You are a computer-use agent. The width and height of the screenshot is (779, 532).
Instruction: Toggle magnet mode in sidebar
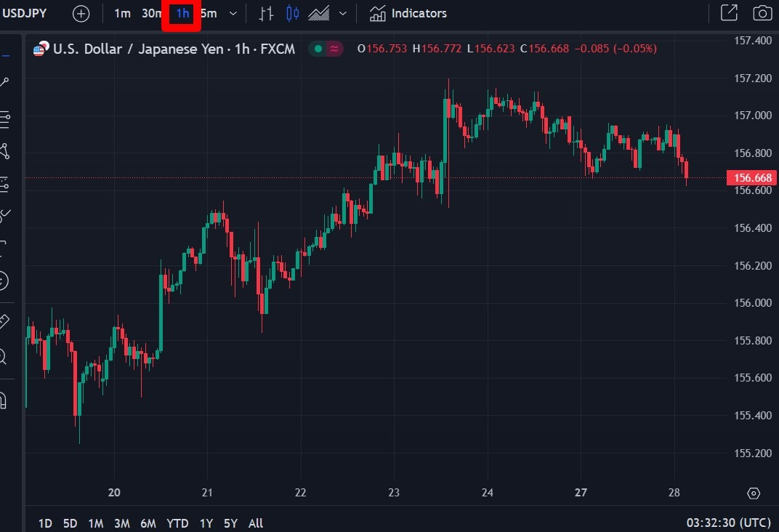3,400
